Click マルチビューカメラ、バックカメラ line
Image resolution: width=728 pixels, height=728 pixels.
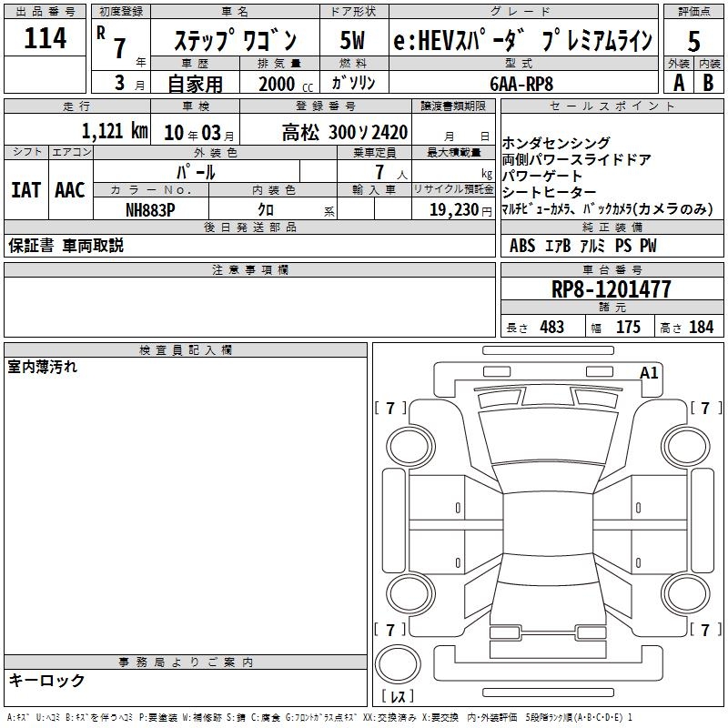[x=607, y=209]
